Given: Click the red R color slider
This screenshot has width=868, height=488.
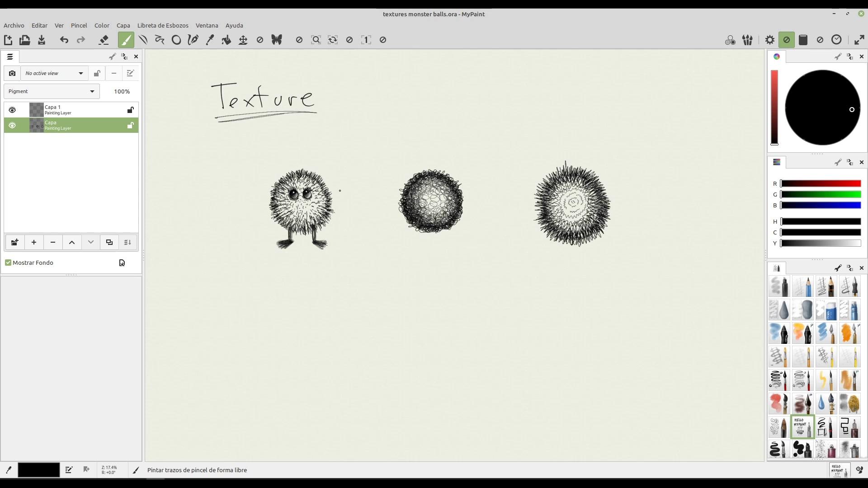Looking at the screenshot, I should [821, 183].
